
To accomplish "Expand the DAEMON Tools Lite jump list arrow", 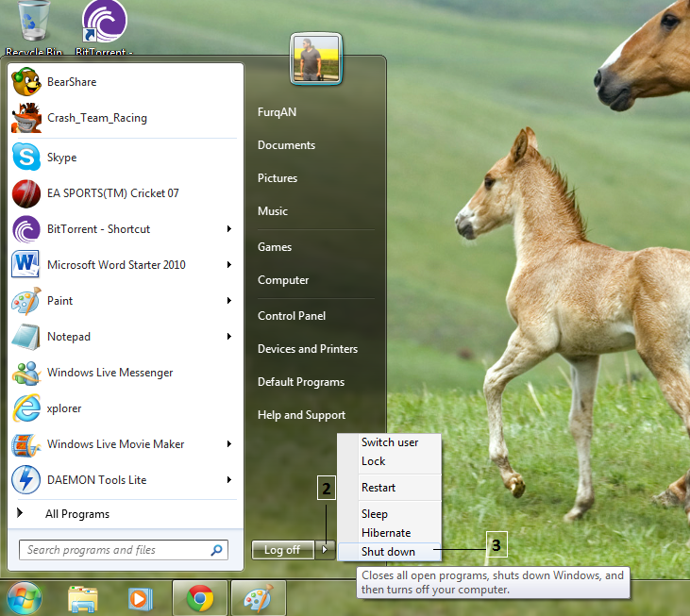I will (x=228, y=480).
